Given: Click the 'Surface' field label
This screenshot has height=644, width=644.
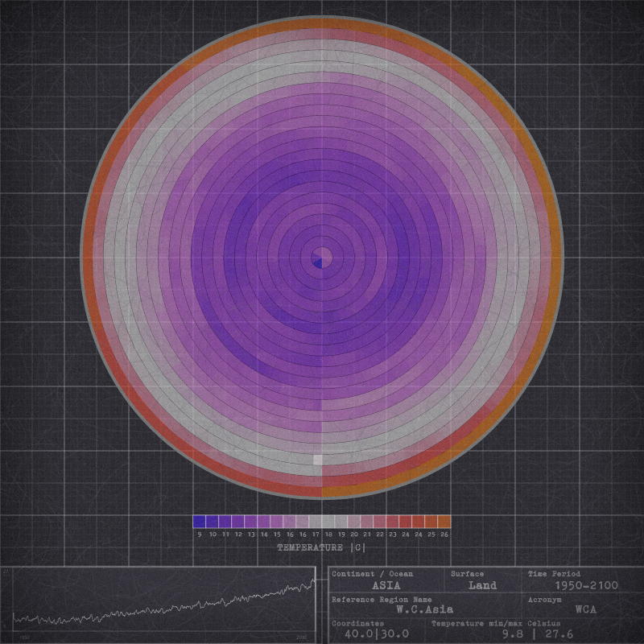Looking at the screenshot, I should (x=467, y=574).
